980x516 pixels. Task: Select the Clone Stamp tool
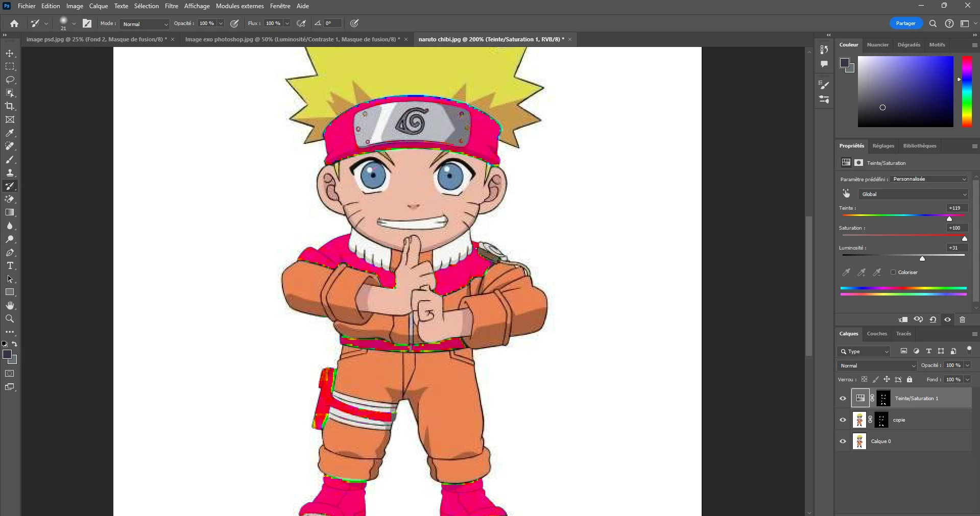coord(10,173)
